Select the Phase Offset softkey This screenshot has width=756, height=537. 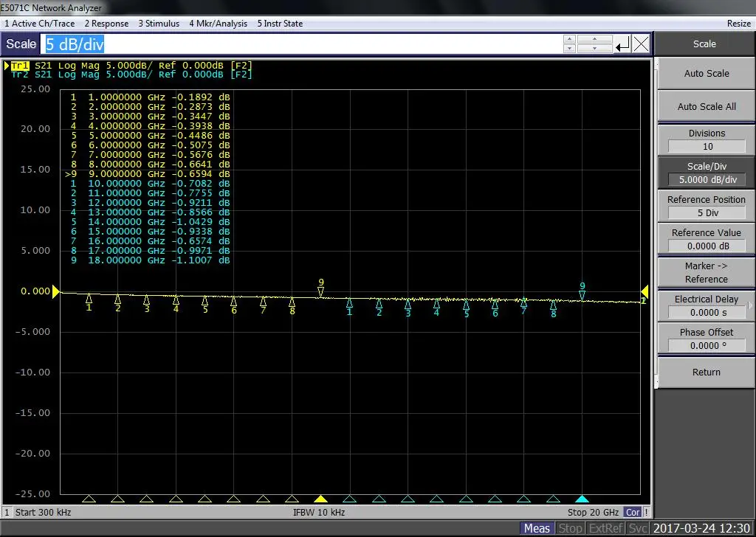(x=707, y=339)
